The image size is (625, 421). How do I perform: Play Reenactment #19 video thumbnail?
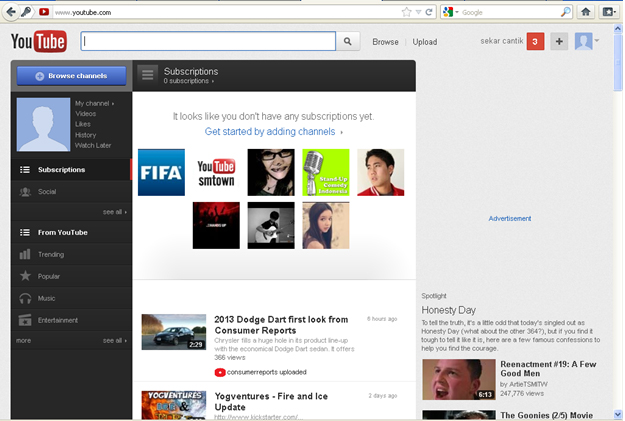click(459, 380)
